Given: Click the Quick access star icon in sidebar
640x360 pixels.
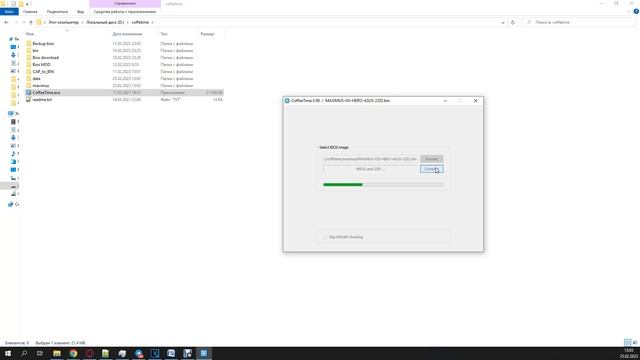Looking at the screenshot, I should [x=11, y=39].
